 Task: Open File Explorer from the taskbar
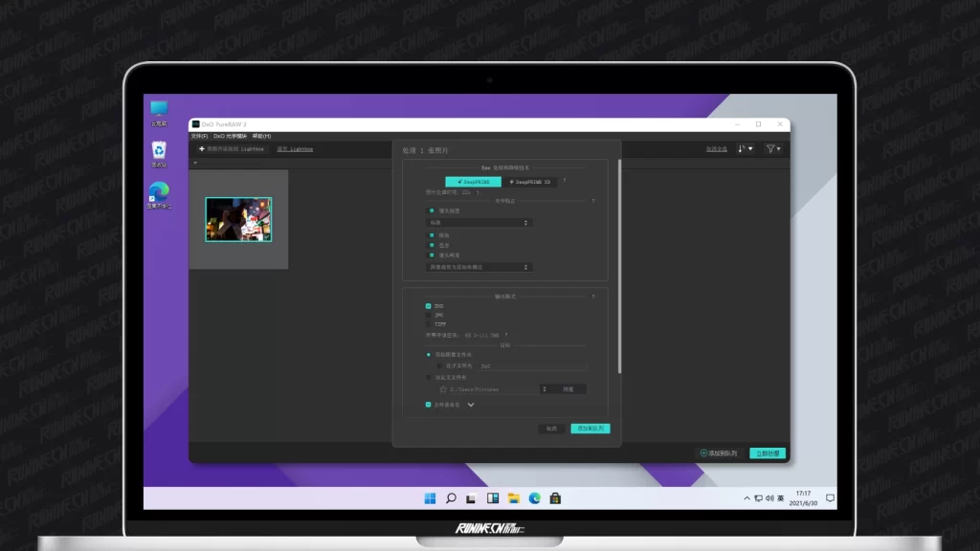pos(514,498)
